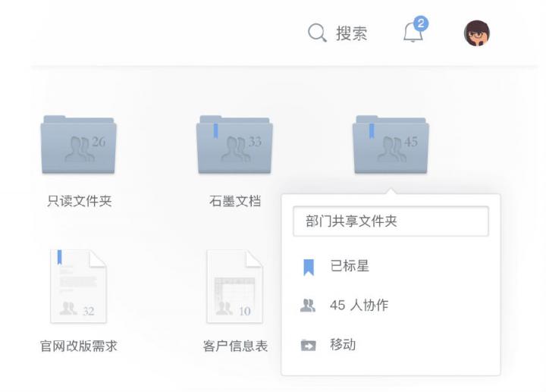The height and width of the screenshot is (392, 546).
Task: Click the blue bookmark on 石墨文档 folder
Action: coord(215,130)
